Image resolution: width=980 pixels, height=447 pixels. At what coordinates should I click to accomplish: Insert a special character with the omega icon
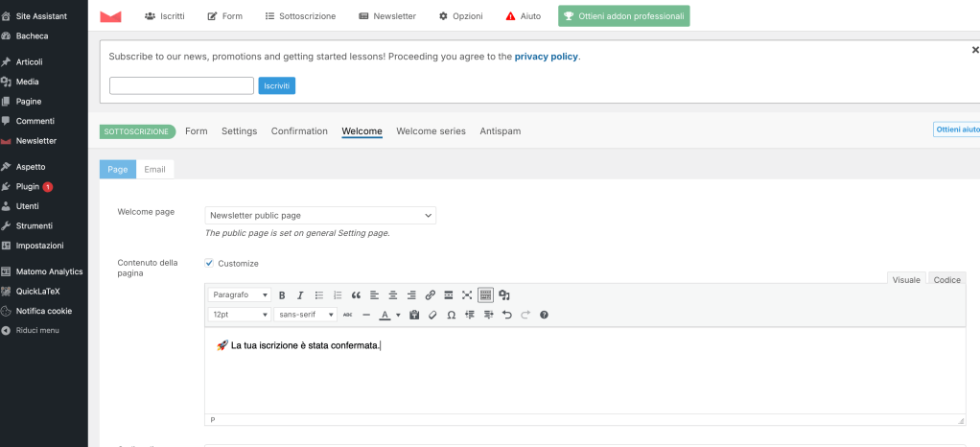[x=452, y=315]
